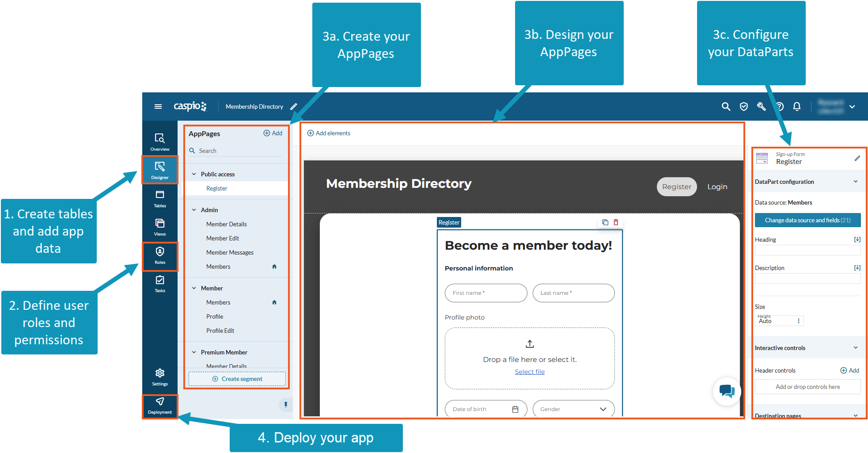Select the Member Edit page
The image size is (868, 453).
tap(223, 238)
